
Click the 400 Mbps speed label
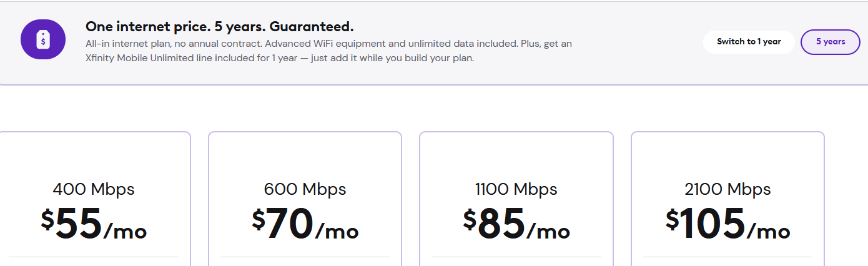pos(94,189)
